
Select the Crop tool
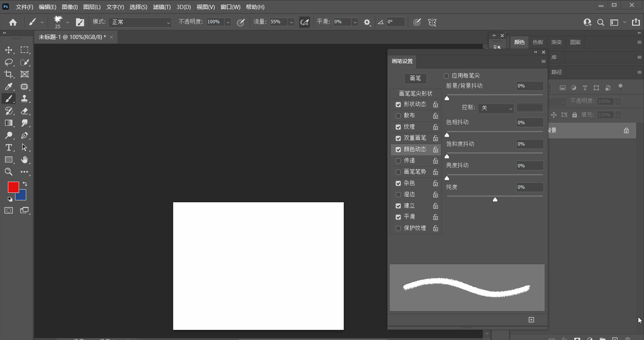[x=9, y=74]
